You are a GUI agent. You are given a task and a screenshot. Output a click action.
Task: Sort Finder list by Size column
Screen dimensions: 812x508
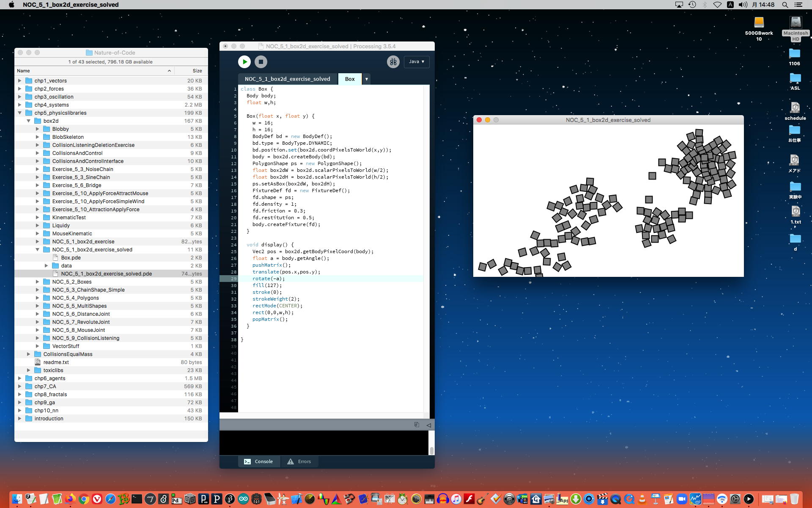coord(197,71)
